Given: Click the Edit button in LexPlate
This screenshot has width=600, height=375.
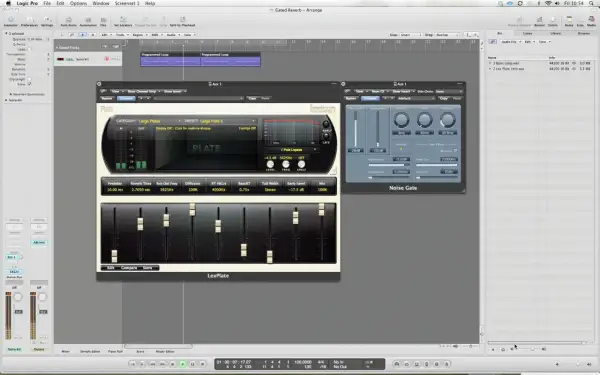Looking at the screenshot, I should 110,268.
